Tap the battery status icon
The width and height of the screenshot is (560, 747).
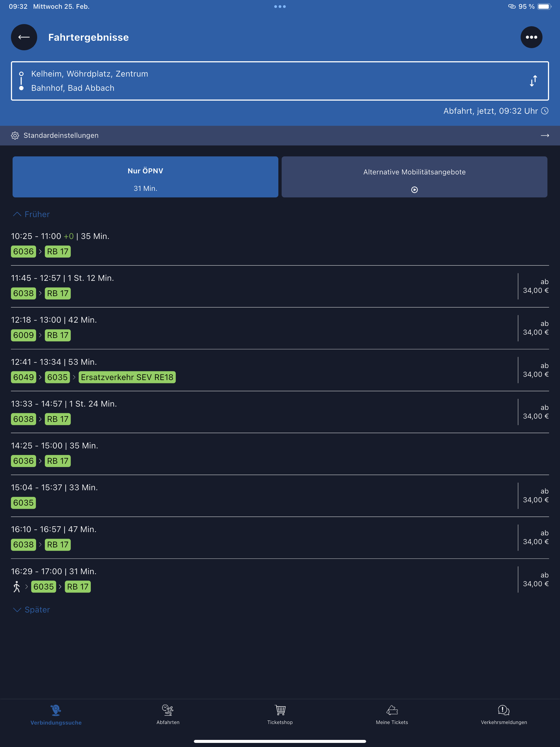coord(544,6)
